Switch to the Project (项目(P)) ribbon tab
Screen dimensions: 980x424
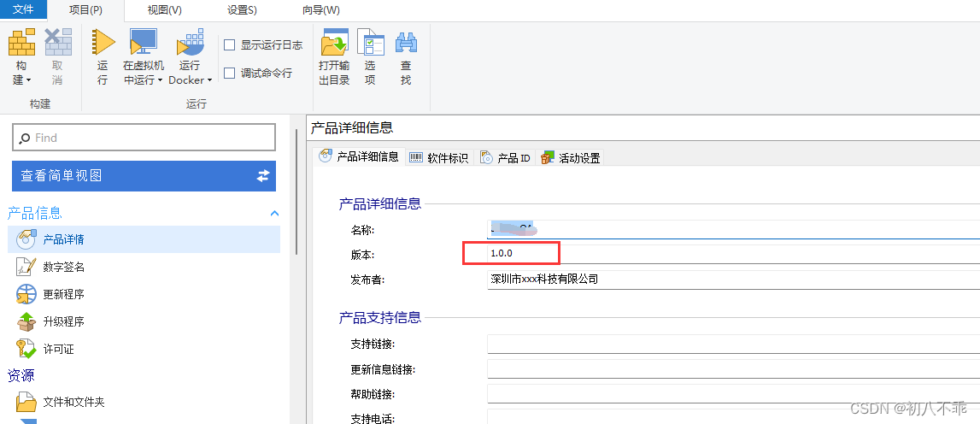[x=85, y=10]
